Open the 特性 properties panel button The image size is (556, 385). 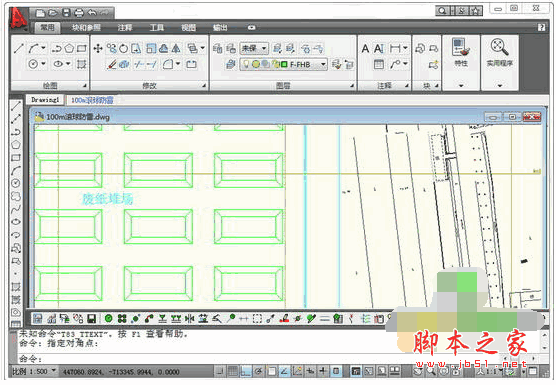point(461,52)
